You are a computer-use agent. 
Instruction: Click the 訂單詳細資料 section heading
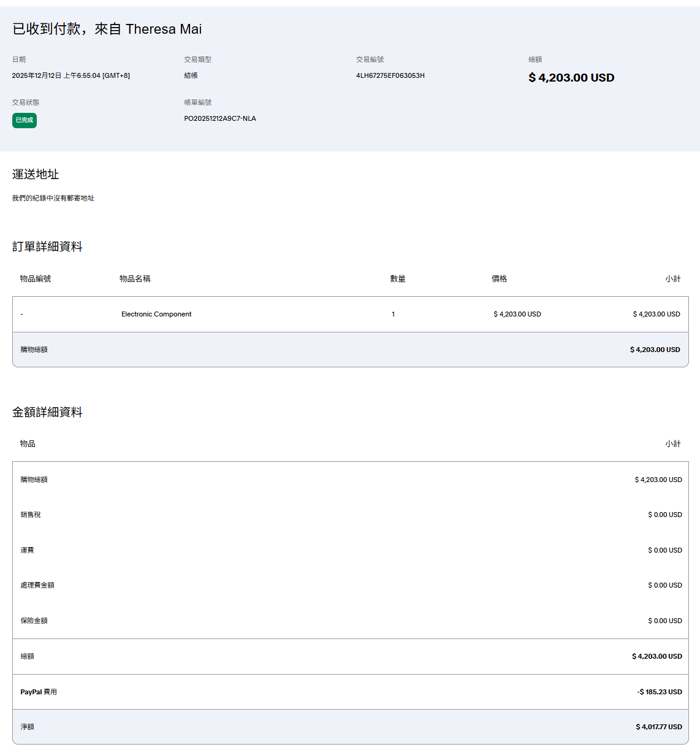point(47,247)
